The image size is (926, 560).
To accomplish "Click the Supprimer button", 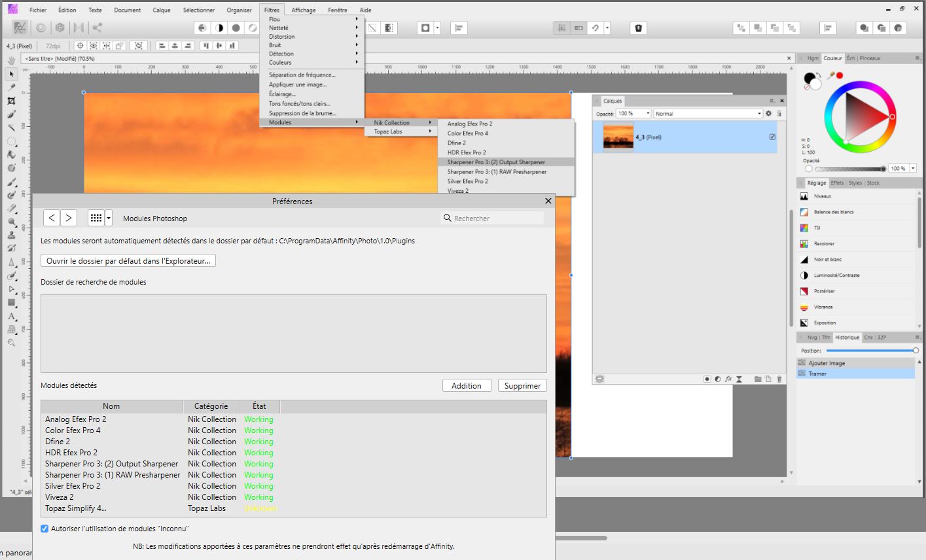I will pyautogui.click(x=522, y=385).
